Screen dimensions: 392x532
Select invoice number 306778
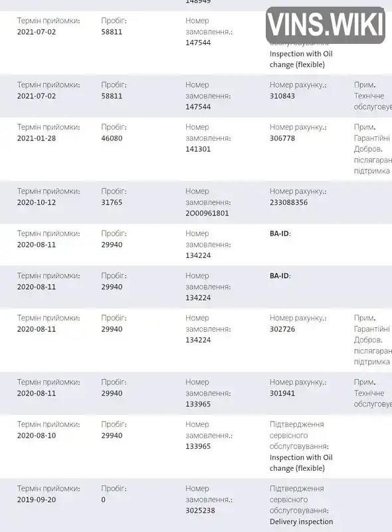282,138
